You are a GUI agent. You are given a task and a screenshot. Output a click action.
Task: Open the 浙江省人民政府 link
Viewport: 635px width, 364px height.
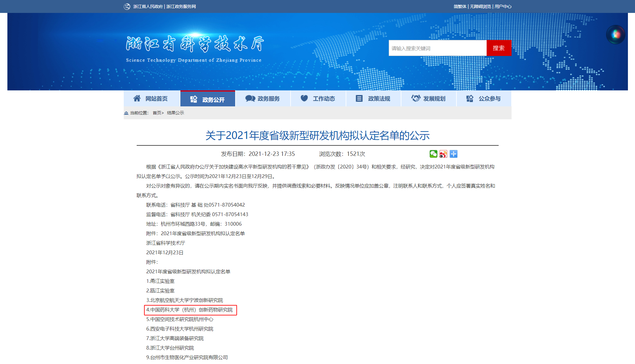148,6
